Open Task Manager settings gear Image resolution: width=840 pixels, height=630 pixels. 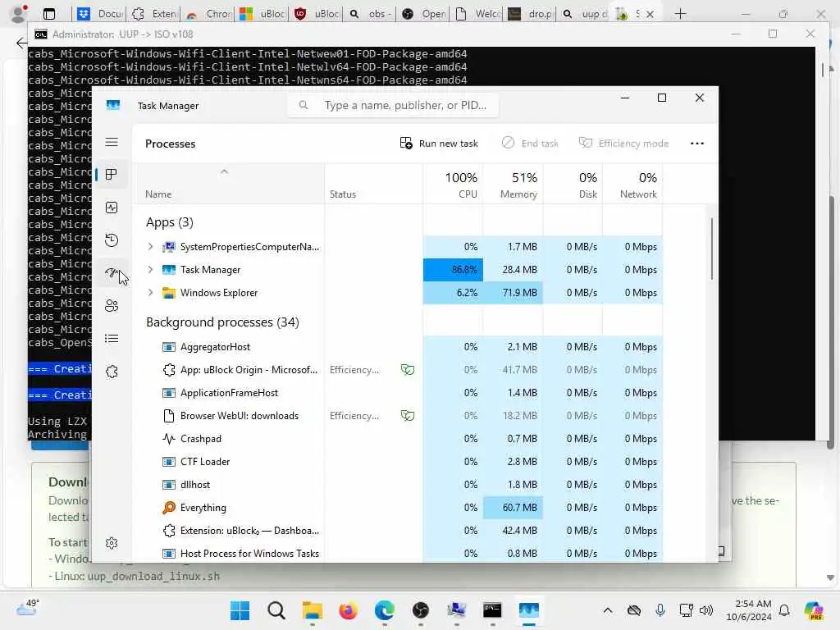pos(112,543)
